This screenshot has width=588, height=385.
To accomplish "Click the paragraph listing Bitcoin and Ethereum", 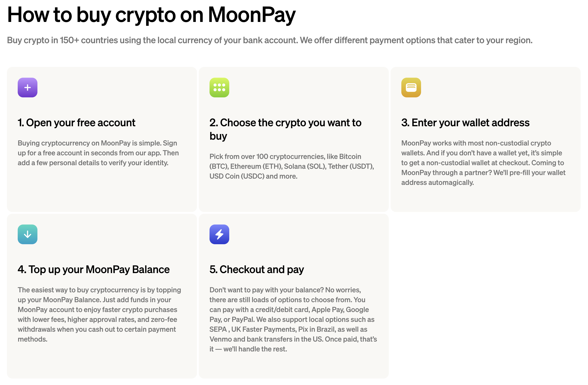I will [x=292, y=166].
